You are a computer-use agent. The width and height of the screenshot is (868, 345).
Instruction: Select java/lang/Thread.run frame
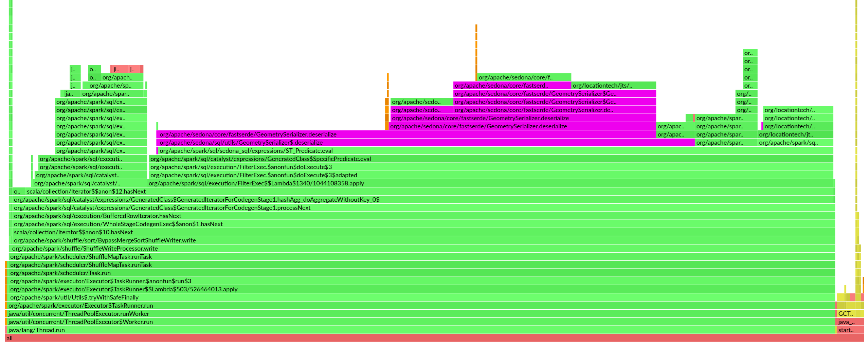coord(420,330)
